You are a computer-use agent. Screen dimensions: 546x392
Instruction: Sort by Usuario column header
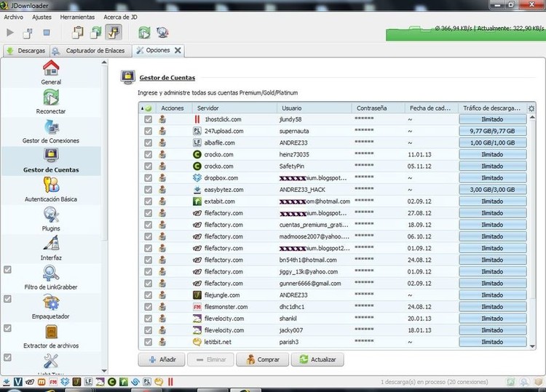[x=314, y=108]
